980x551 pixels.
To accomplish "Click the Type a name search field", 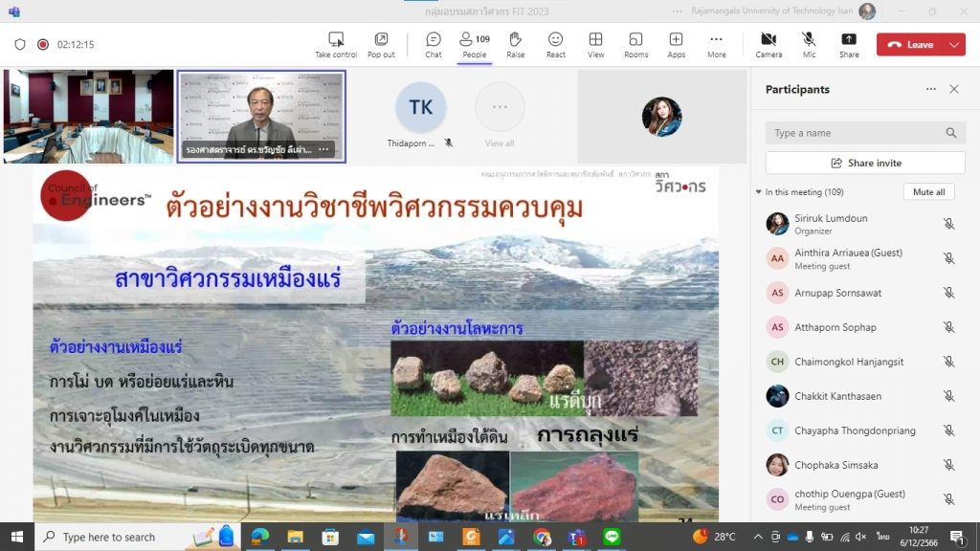I will tap(857, 133).
